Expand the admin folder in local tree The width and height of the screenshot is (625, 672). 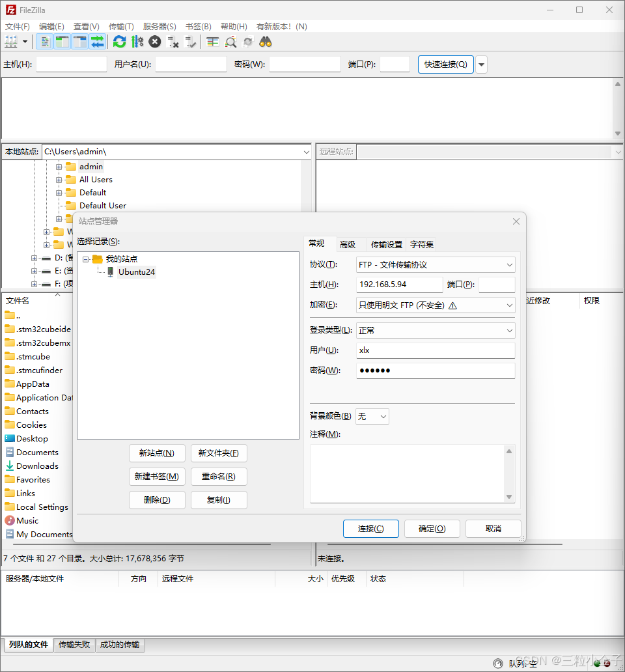coord(59,167)
